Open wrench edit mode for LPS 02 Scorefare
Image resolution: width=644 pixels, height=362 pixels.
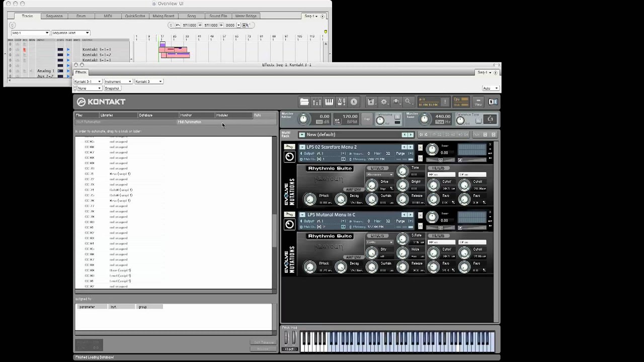(x=289, y=147)
